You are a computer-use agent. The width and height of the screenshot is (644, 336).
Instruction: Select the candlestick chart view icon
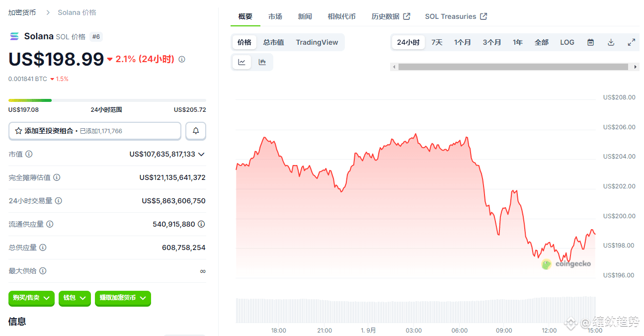click(x=262, y=62)
